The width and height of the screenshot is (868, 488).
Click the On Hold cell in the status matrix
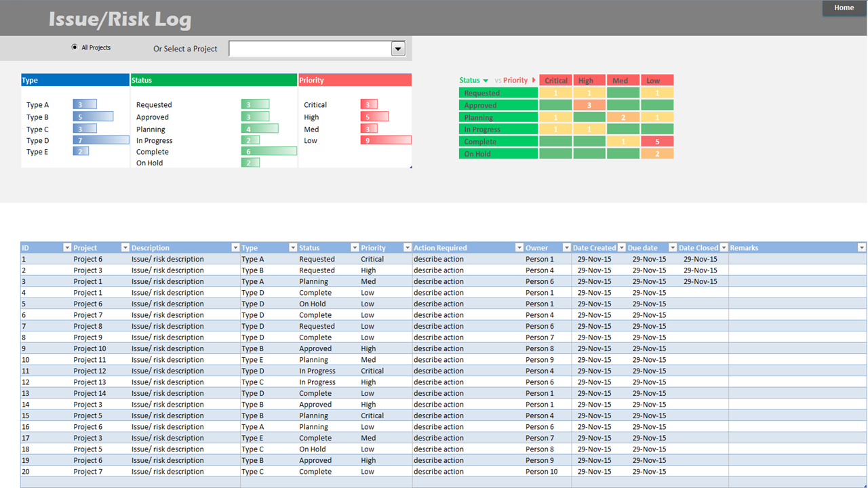tap(498, 153)
